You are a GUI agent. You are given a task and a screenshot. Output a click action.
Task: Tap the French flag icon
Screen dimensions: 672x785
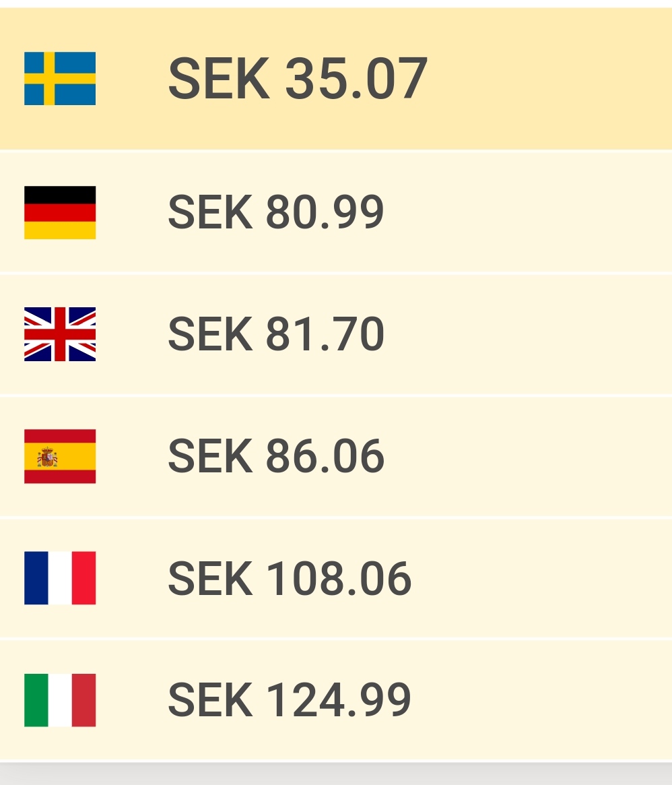point(60,577)
